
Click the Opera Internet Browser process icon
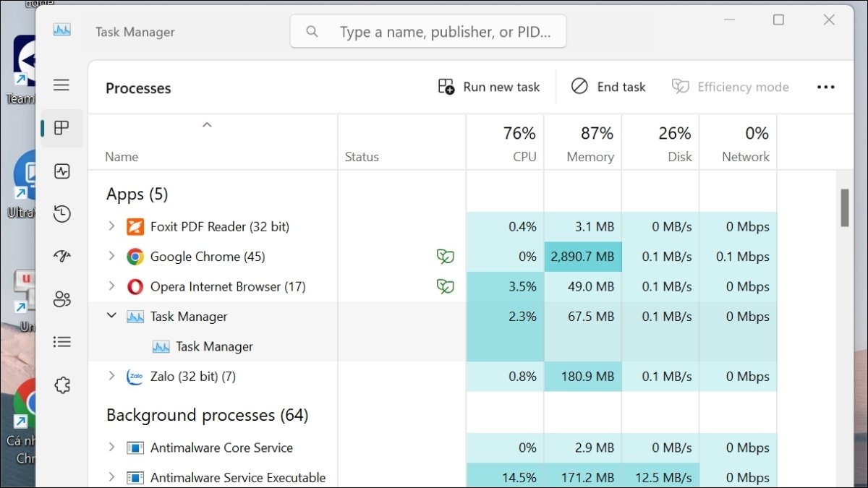pos(135,287)
